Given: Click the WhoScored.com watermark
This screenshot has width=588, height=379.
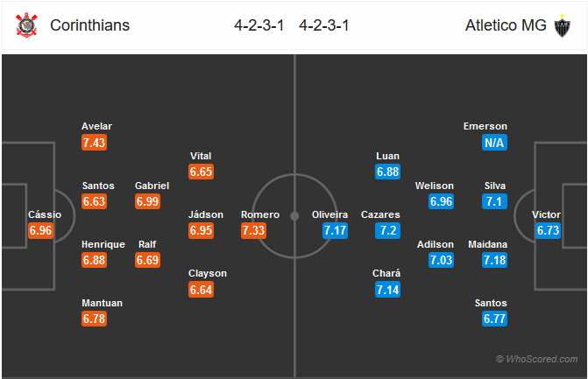Looking at the screenshot, I should point(536,359).
